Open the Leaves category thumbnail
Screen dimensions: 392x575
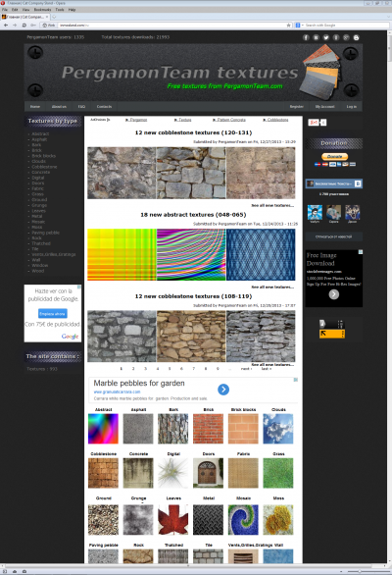[173, 520]
